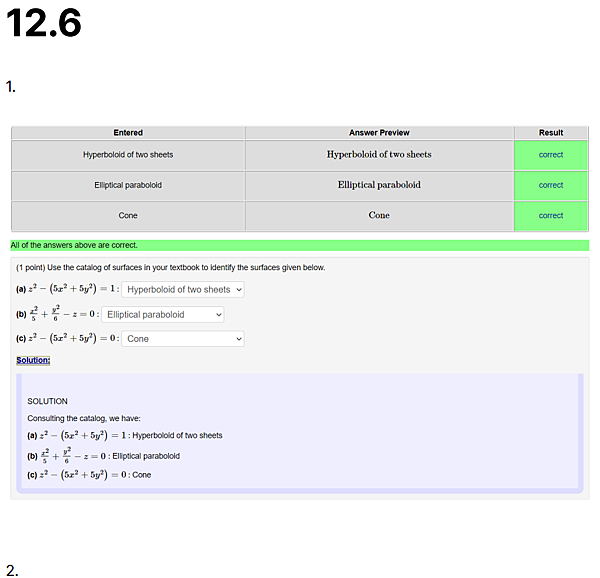600x578 pixels.
Task: Click 'All of the answers above are correct' banner
Action: point(300,245)
